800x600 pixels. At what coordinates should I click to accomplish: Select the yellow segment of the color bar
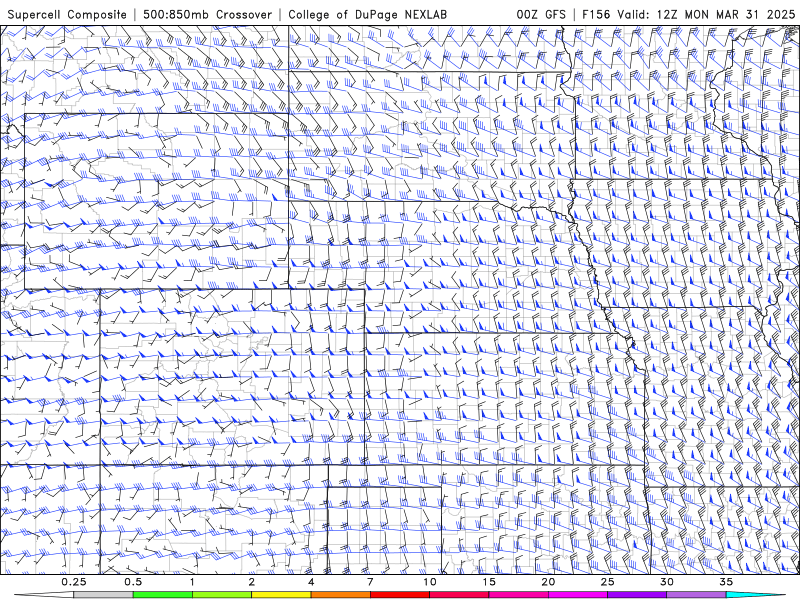pos(281,595)
